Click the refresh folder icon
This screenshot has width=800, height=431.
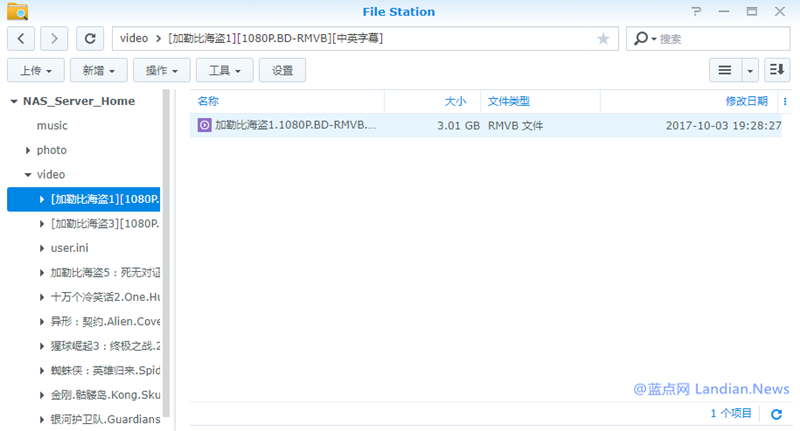click(90, 38)
